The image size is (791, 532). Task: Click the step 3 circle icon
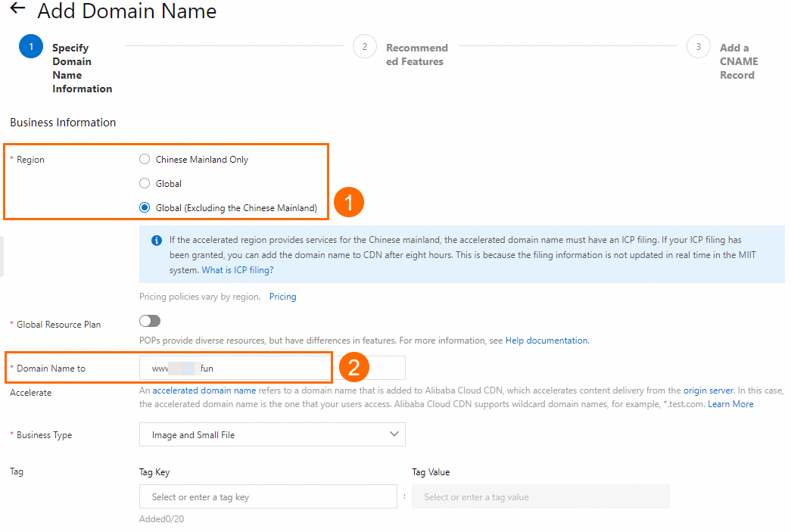click(x=698, y=47)
